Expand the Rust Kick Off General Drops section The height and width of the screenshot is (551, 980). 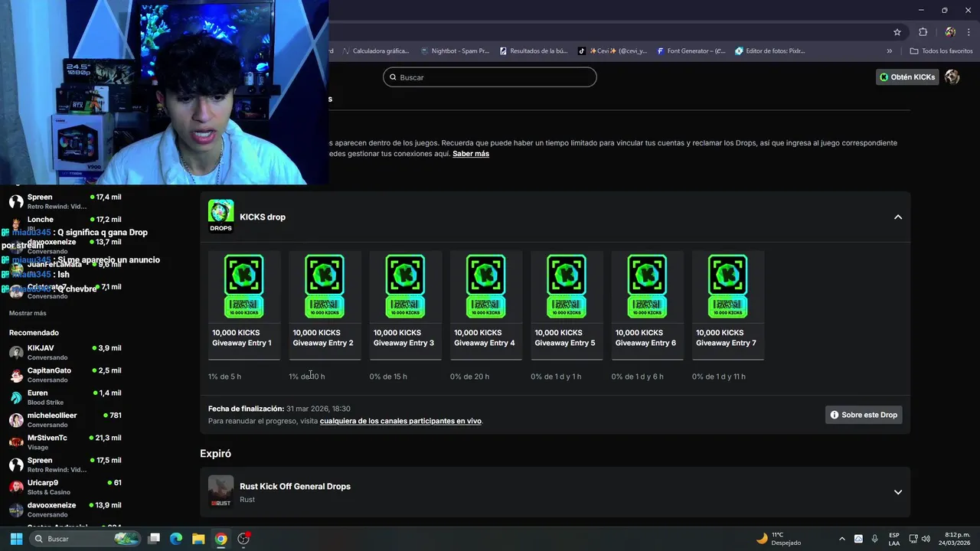point(898,492)
